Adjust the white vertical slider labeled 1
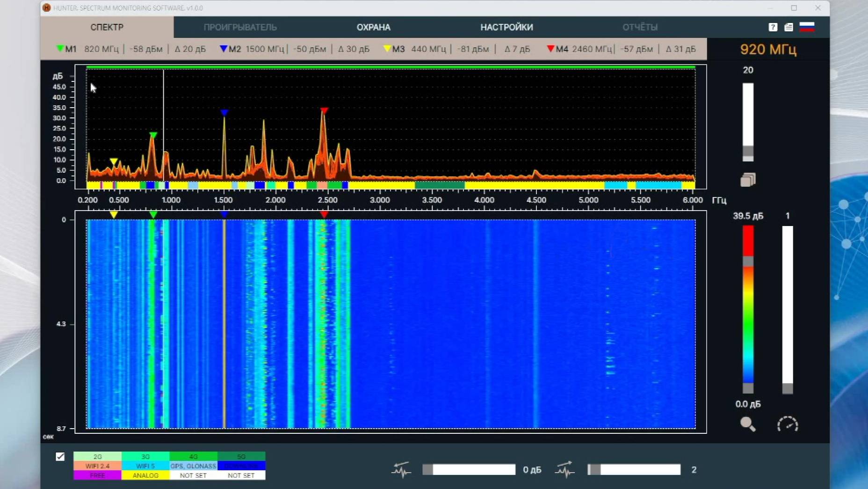 [788, 309]
